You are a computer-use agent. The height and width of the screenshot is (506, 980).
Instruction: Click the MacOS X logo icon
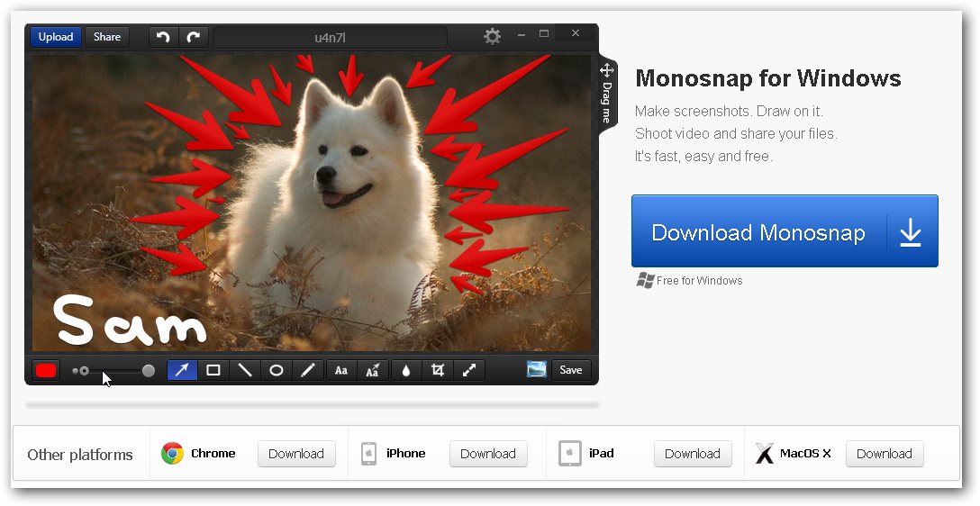(x=765, y=454)
